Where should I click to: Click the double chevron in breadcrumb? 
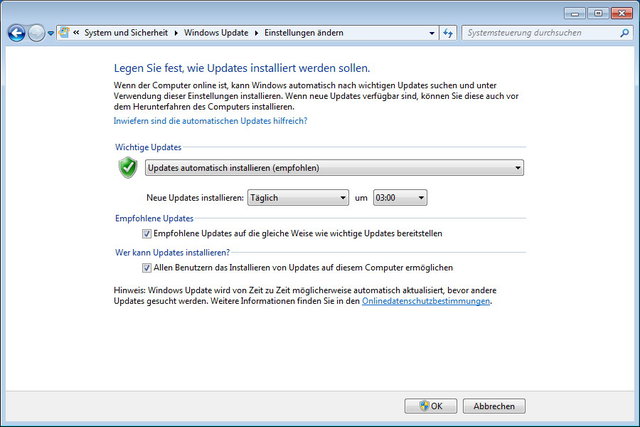[x=76, y=33]
